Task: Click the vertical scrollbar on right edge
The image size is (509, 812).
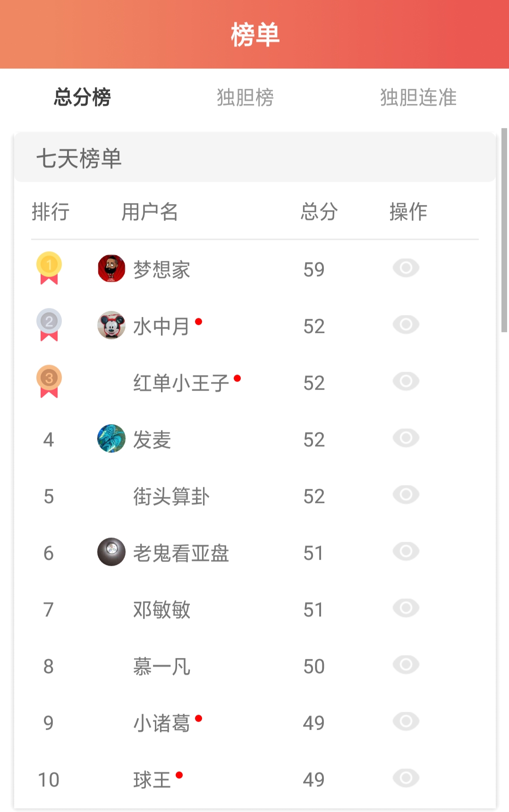Action: pos(504,230)
